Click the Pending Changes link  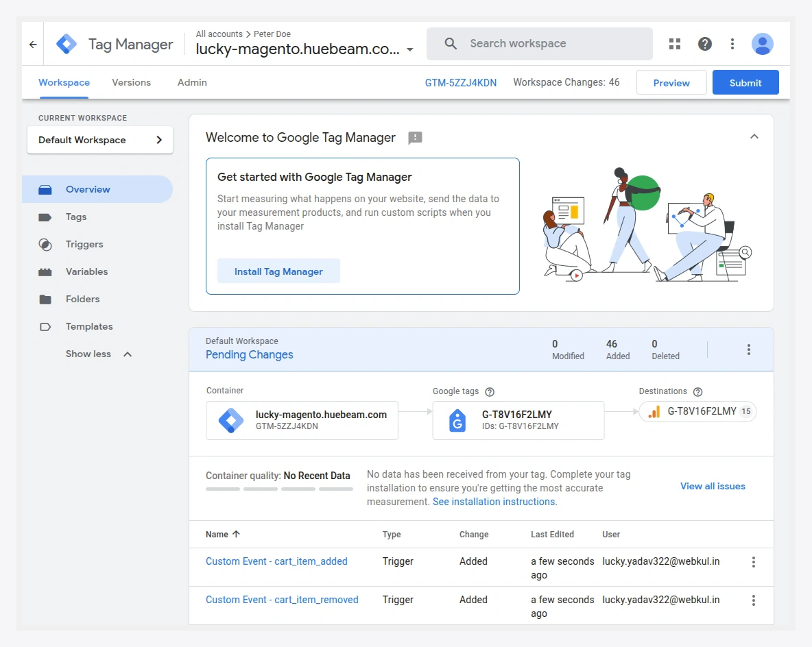(249, 355)
